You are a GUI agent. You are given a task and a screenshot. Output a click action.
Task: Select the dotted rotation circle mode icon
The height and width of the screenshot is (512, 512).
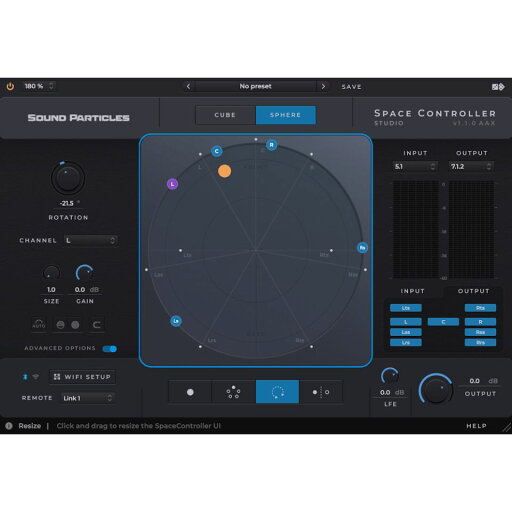[277, 392]
